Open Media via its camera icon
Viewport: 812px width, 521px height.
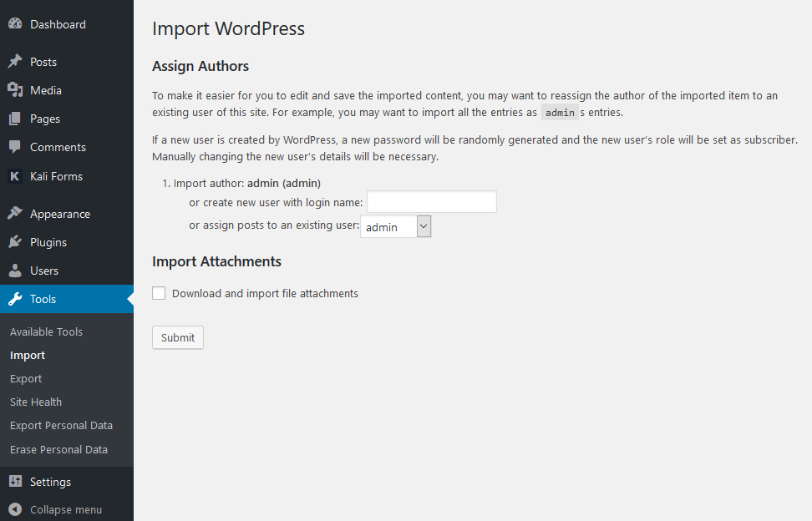[x=15, y=90]
